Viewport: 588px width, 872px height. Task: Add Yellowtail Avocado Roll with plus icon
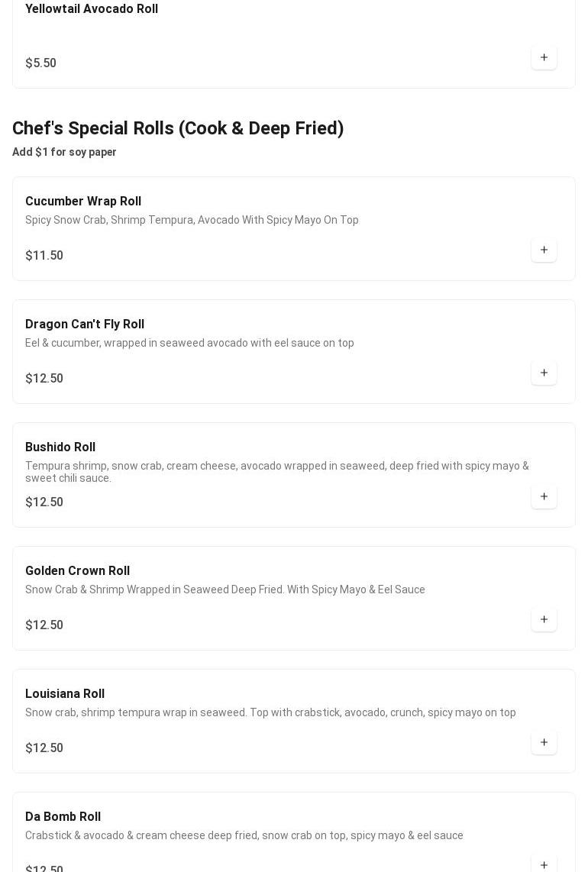pos(544,57)
